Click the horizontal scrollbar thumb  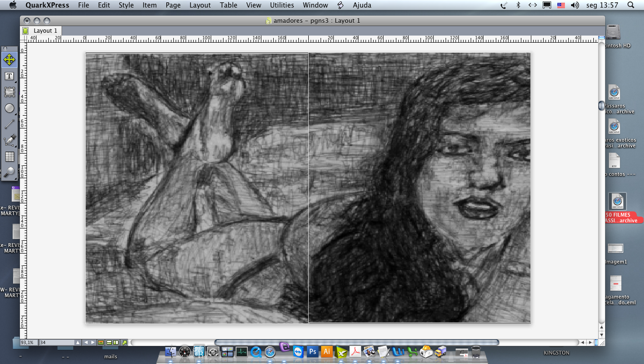pyautogui.click(x=357, y=342)
